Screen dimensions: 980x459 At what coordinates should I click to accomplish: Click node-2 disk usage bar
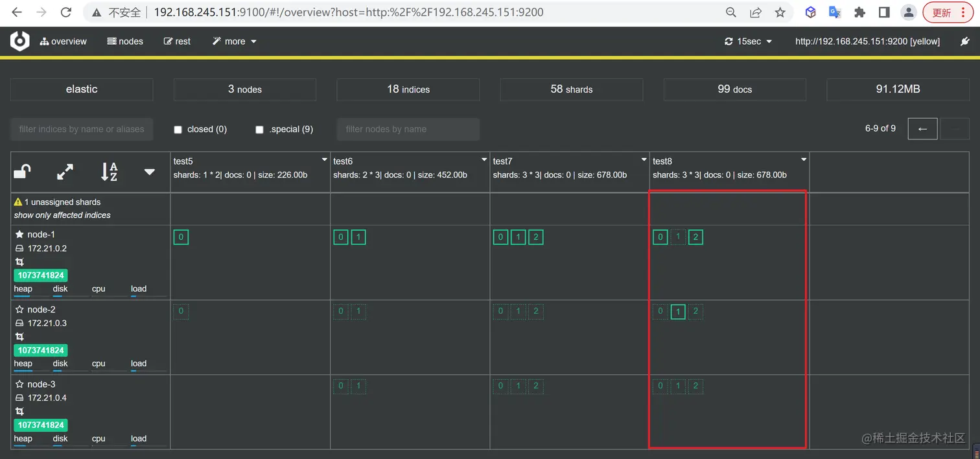tap(71, 371)
